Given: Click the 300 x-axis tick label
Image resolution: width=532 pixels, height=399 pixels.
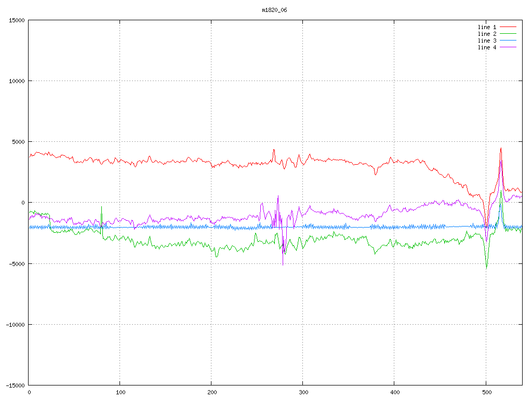Looking at the screenshot, I should [x=303, y=393].
